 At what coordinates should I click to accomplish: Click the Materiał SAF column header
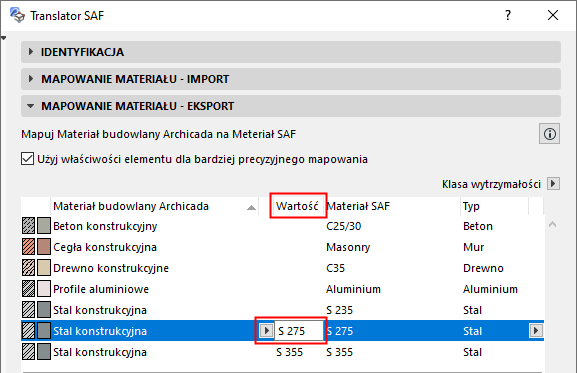click(x=392, y=206)
